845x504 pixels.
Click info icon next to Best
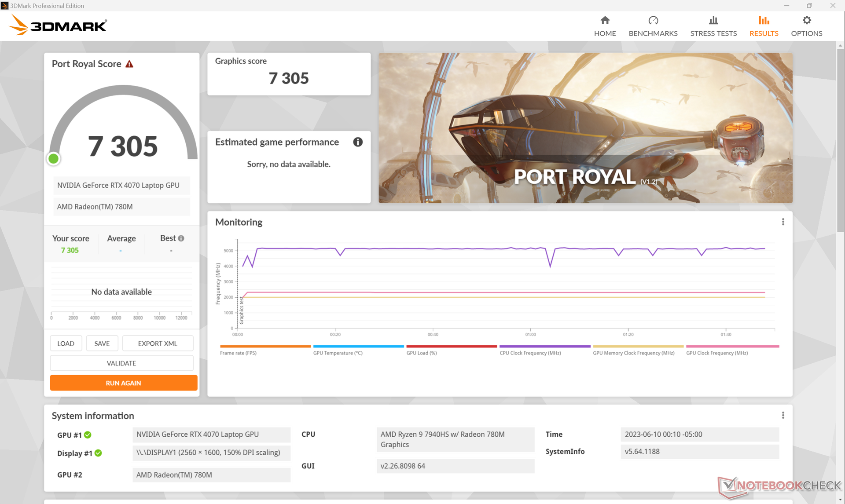181,238
